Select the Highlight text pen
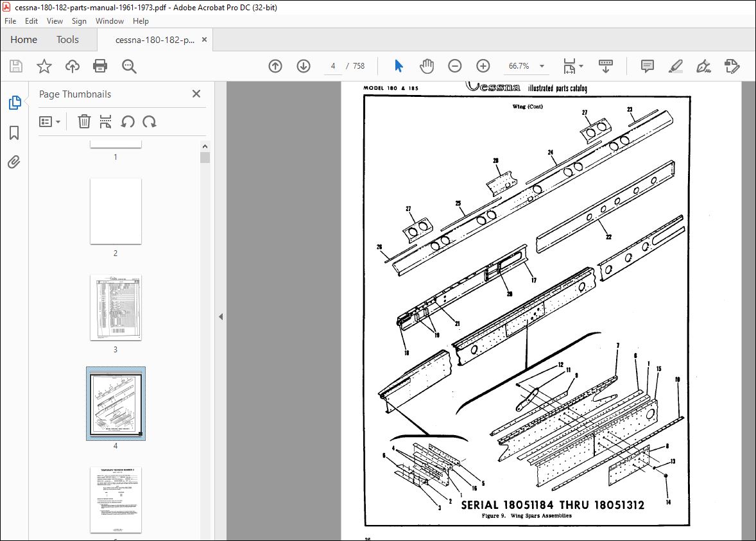The height and width of the screenshot is (541, 756). pyautogui.click(x=676, y=66)
